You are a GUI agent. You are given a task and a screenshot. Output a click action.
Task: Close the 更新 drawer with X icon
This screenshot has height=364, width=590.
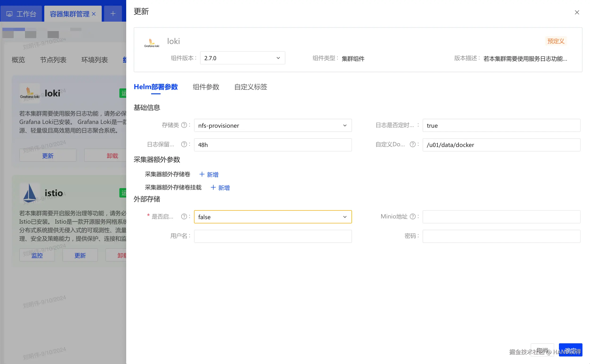click(x=577, y=12)
